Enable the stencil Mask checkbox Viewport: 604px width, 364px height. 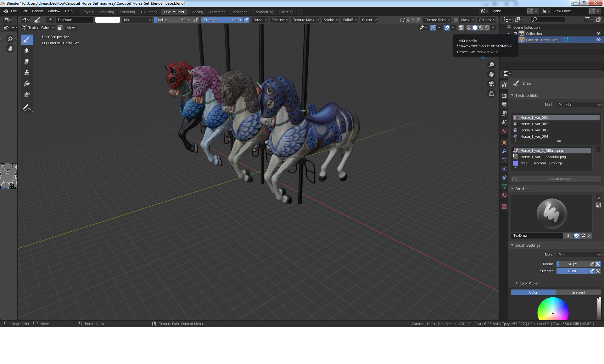pyautogui.click(x=456, y=20)
